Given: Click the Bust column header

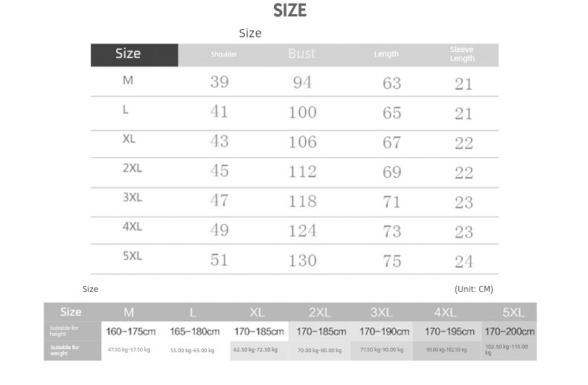Looking at the screenshot, I should [x=302, y=54].
